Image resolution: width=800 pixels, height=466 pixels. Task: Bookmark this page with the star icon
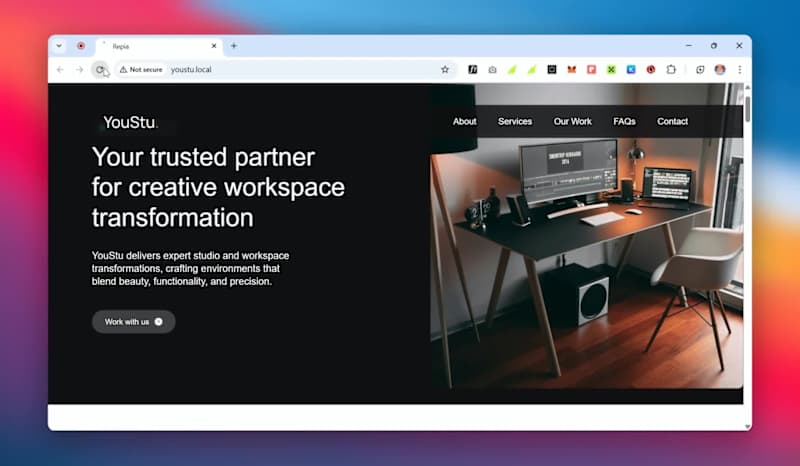point(445,69)
